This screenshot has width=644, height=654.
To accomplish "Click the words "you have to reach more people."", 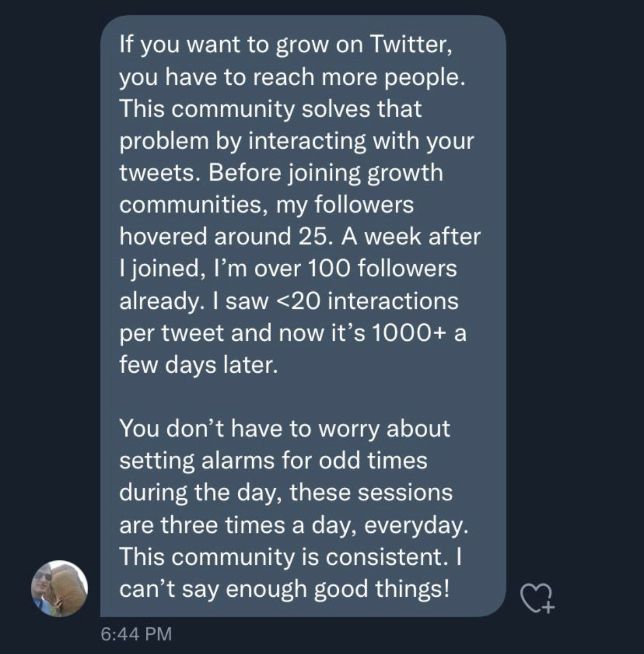I will coord(292,77).
